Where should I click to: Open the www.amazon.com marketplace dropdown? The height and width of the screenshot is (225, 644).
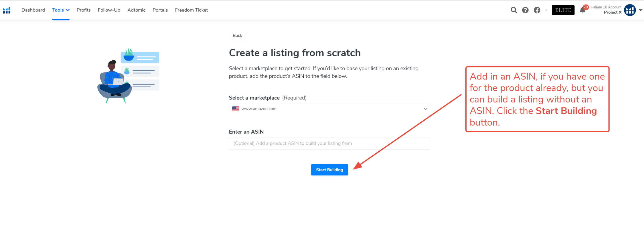pos(329,109)
